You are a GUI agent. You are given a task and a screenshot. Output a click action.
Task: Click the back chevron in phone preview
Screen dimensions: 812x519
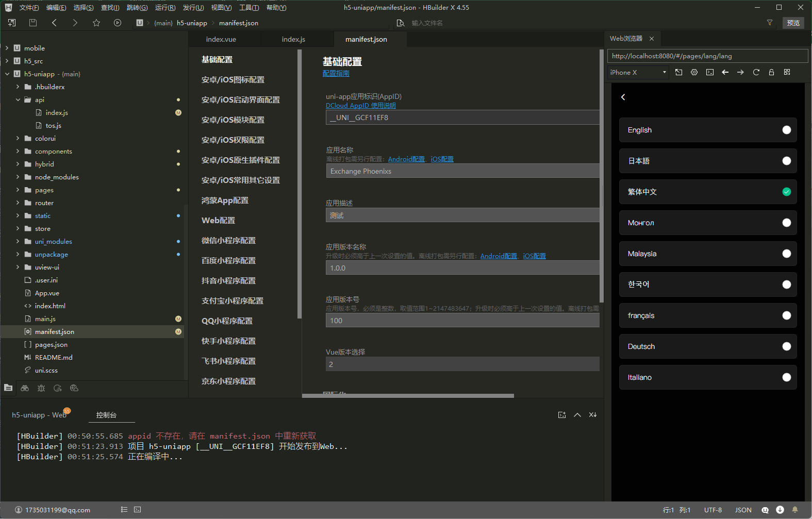tap(623, 97)
